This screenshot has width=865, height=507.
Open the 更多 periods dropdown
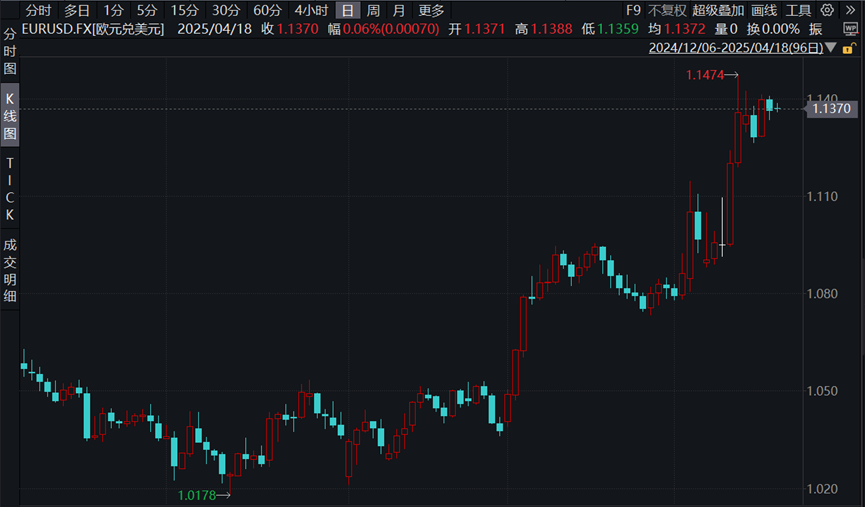[431, 10]
